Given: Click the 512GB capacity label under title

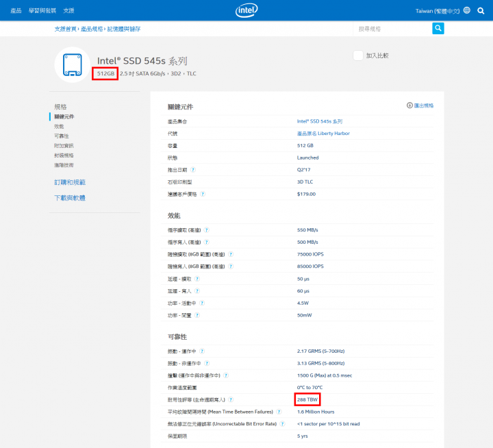Looking at the screenshot, I should 105,73.
